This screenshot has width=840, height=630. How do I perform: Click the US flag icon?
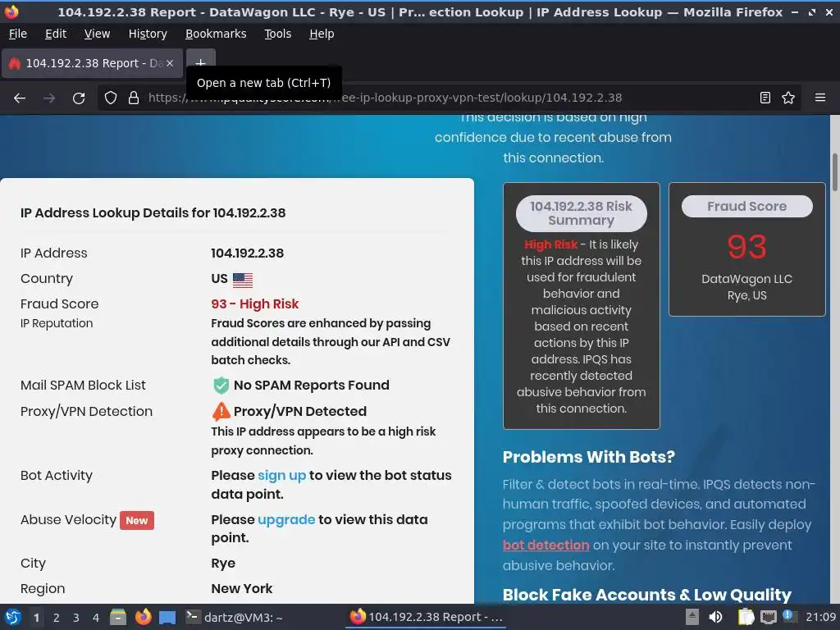pyautogui.click(x=243, y=280)
